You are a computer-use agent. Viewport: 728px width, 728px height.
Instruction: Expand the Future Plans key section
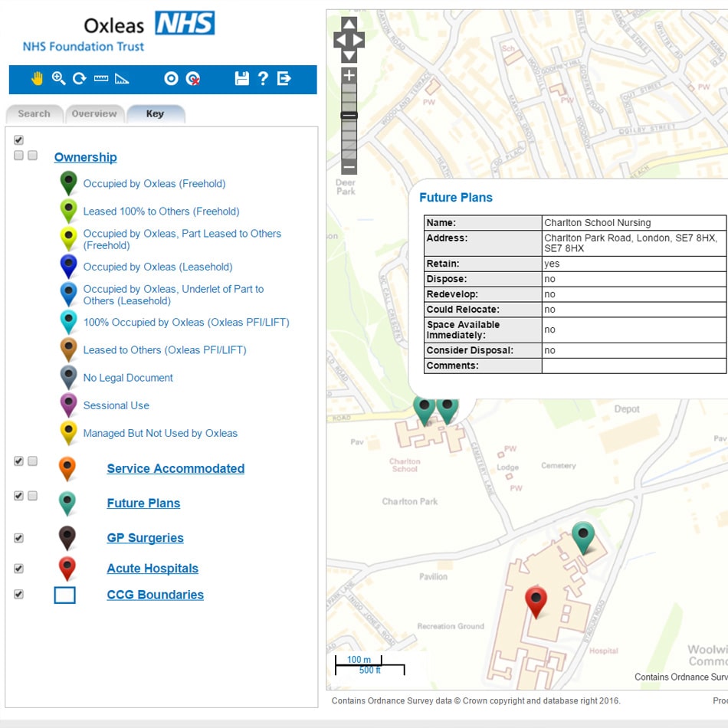click(x=143, y=503)
